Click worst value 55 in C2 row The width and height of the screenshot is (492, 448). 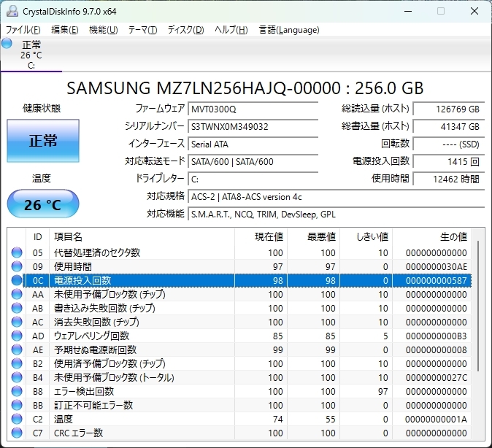click(330, 419)
